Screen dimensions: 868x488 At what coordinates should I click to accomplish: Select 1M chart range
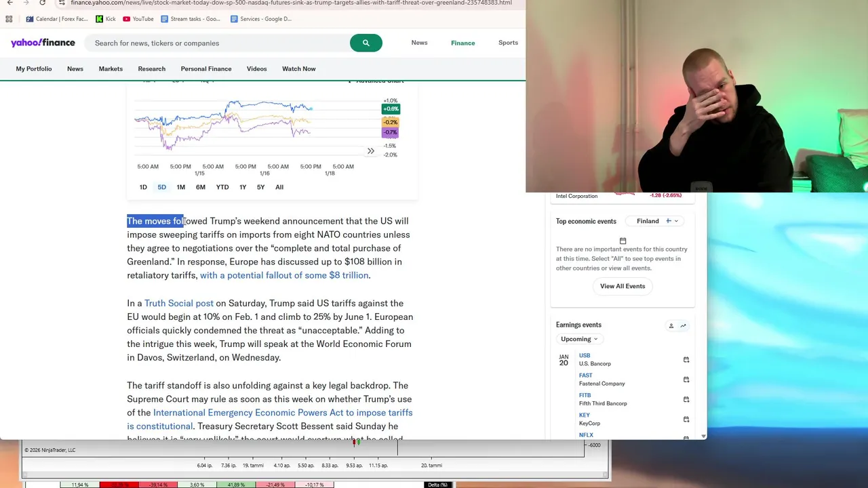pyautogui.click(x=181, y=187)
